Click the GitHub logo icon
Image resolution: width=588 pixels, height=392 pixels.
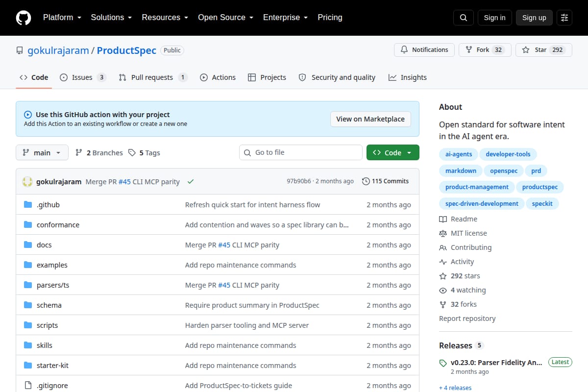24,18
